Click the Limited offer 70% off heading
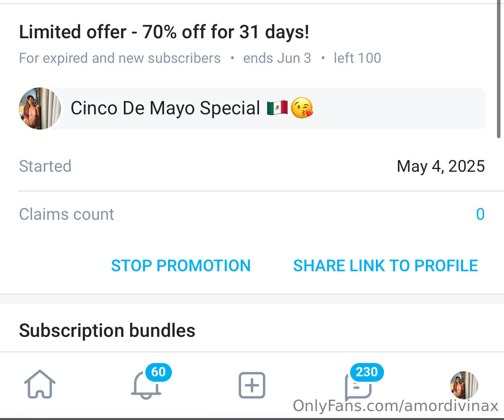 point(164,32)
